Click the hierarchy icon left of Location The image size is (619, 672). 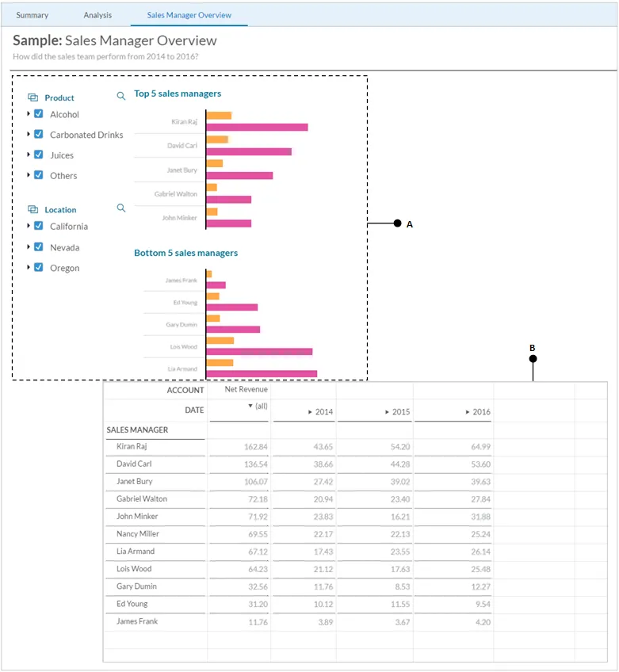(32, 209)
